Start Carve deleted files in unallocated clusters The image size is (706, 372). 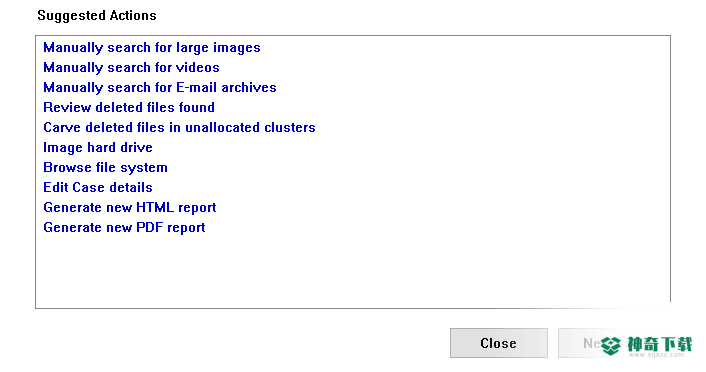(179, 127)
